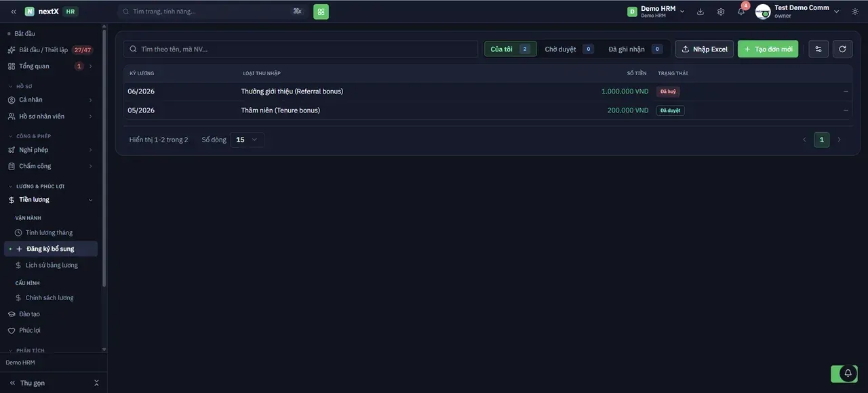Open Lịch sử bảng lương
Viewport: 868px width, 393px height.
[52, 265]
